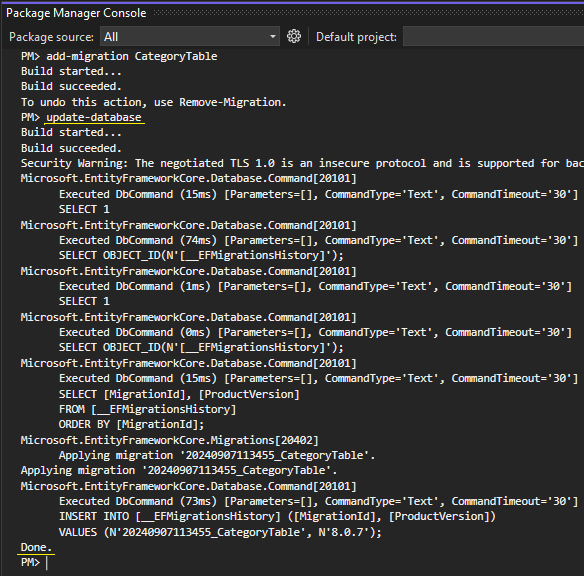Click the Security Warning TLS 1.0 line
The width and height of the screenshot is (584, 576).
[x=302, y=163]
